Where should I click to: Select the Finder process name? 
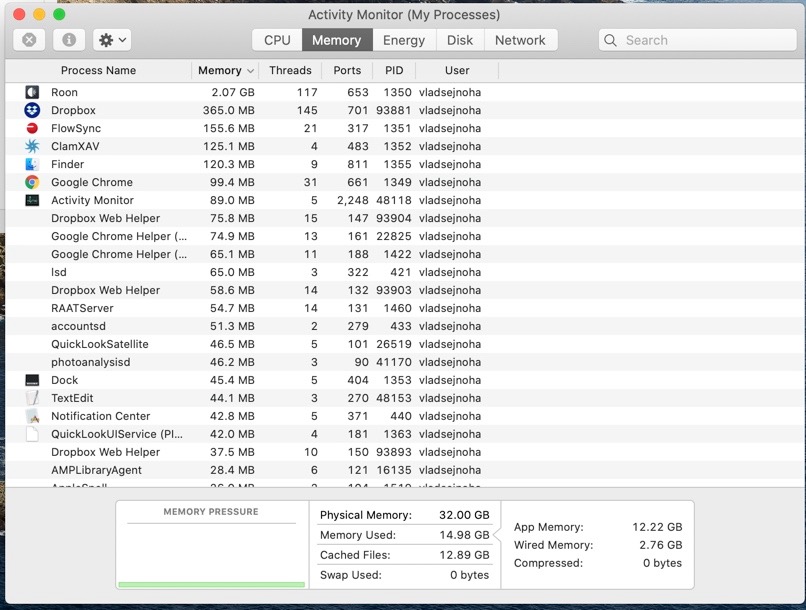tap(67, 164)
